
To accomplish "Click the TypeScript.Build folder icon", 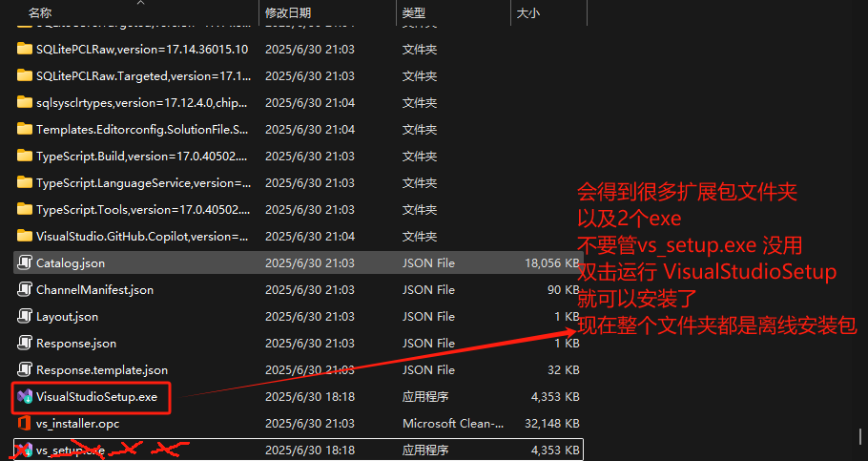I will (25, 156).
